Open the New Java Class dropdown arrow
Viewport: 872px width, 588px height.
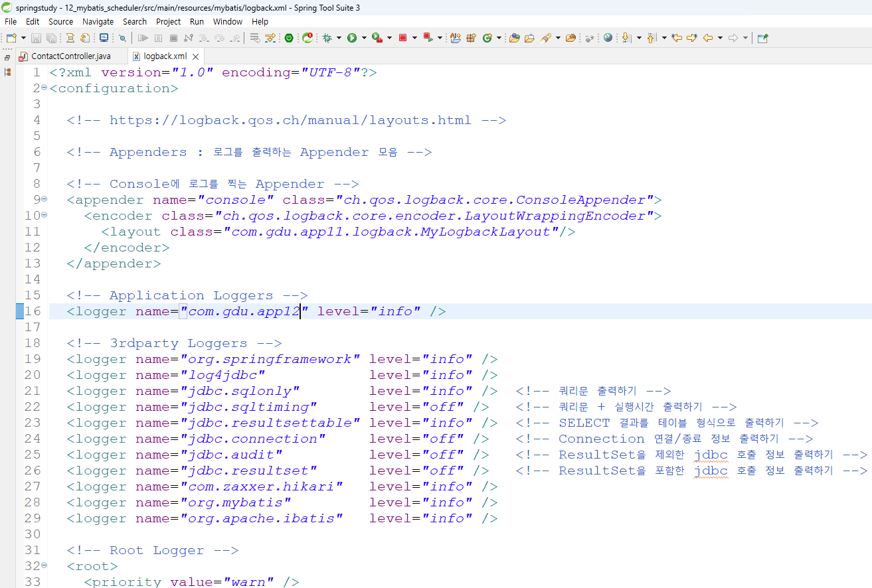click(x=499, y=38)
